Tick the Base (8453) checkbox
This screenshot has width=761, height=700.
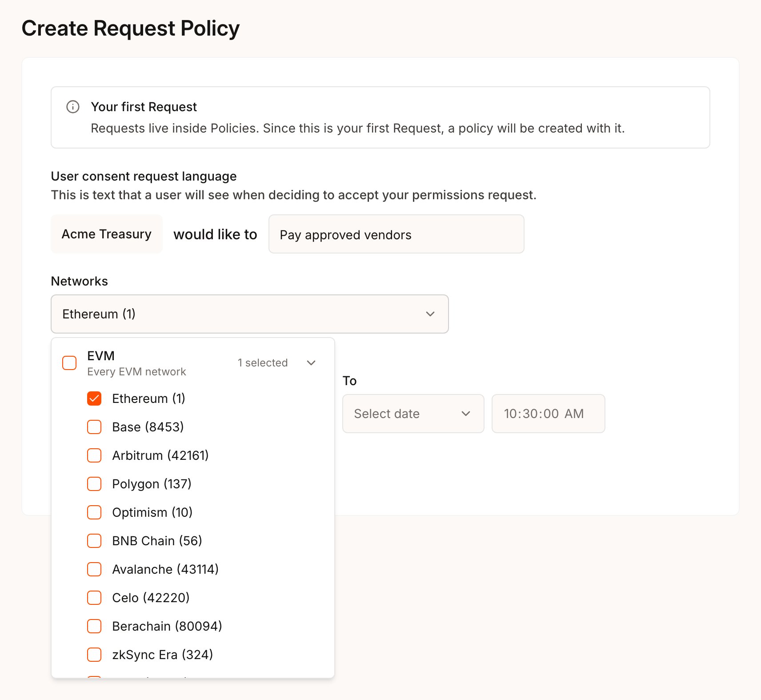94,427
